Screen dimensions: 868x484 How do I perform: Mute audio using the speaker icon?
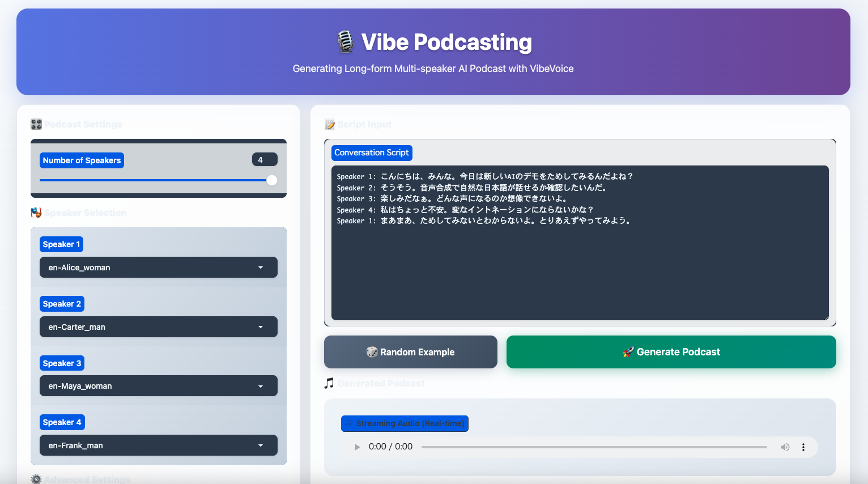tap(785, 447)
